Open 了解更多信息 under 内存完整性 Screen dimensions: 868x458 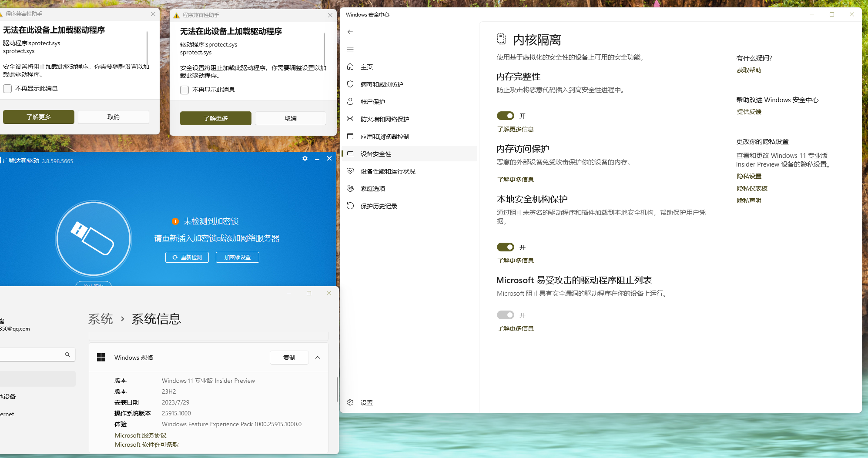point(515,129)
